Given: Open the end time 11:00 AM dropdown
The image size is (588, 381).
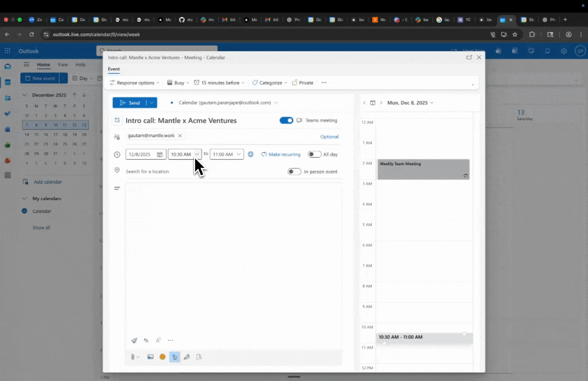Looking at the screenshot, I should pyautogui.click(x=238, y=155).
